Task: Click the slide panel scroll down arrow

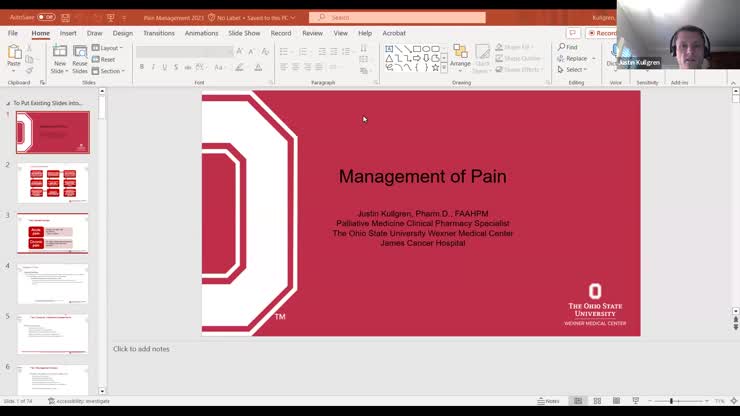Action: pos(102,391)
